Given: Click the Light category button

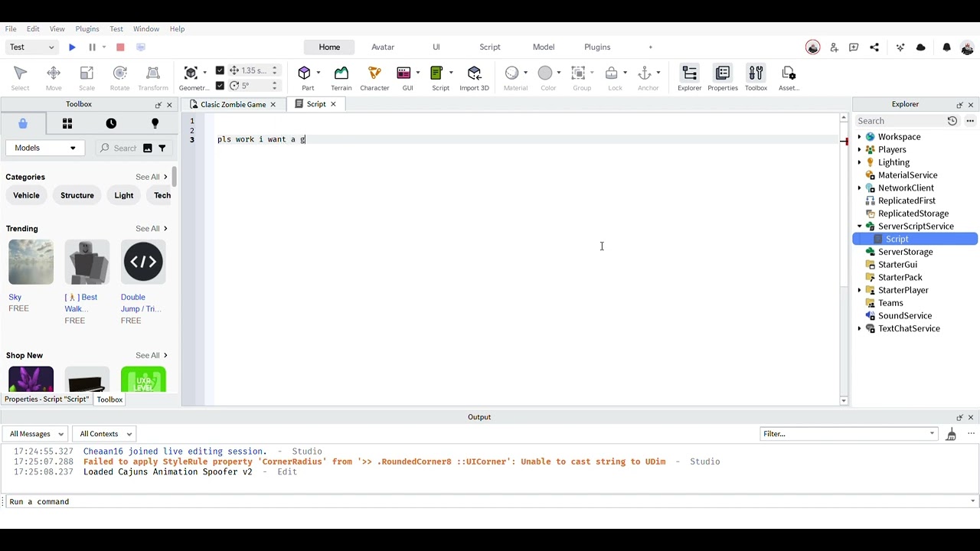Looking at the screenshot, I should pos(124,195).
